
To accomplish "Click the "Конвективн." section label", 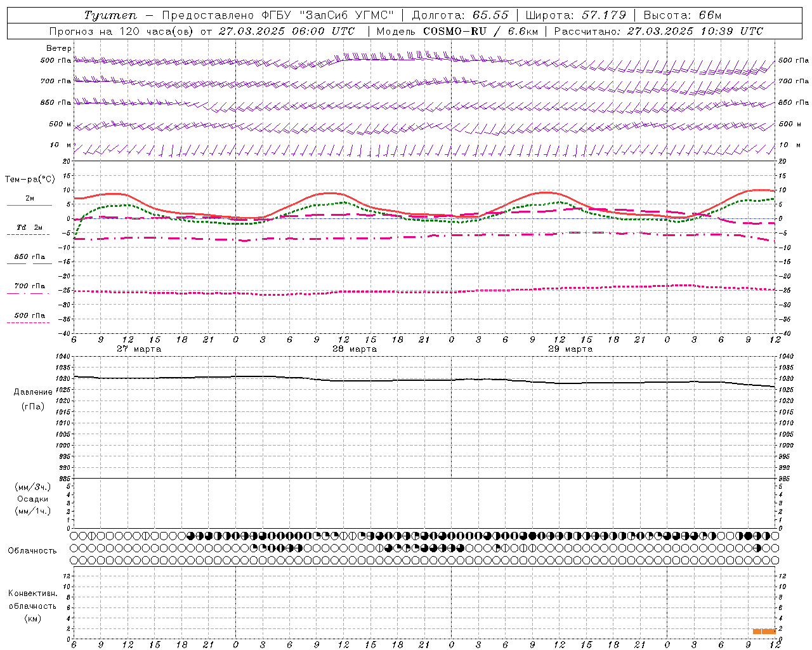I will click(32, 594).
